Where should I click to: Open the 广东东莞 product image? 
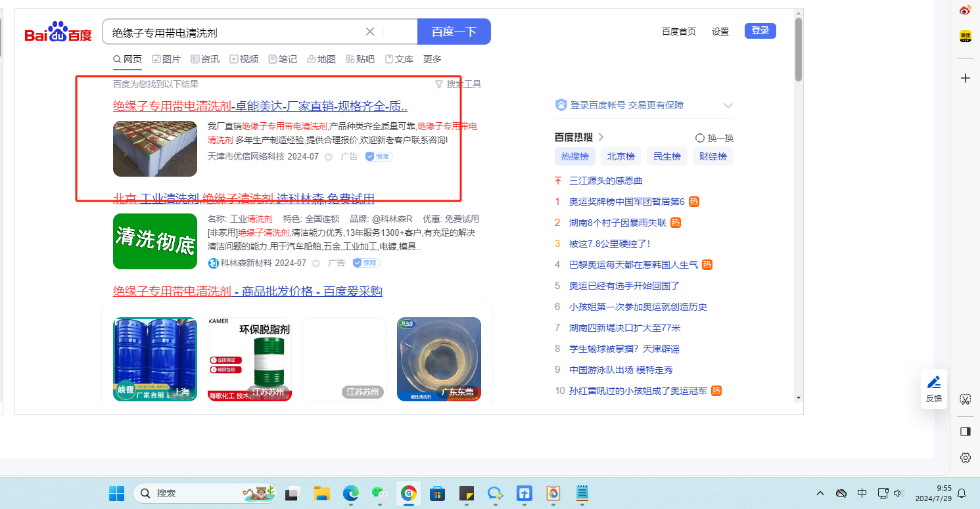439,359
